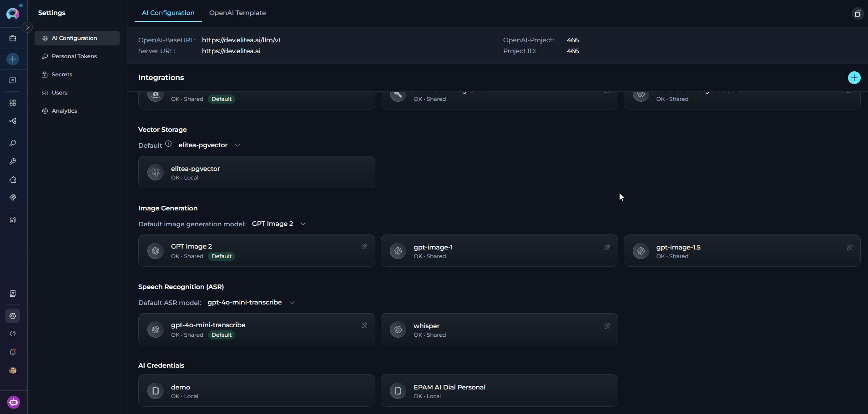Open the stacked documents icon in the left rail
The width and height of the screenshot is (868, 414).
[13, 220]
